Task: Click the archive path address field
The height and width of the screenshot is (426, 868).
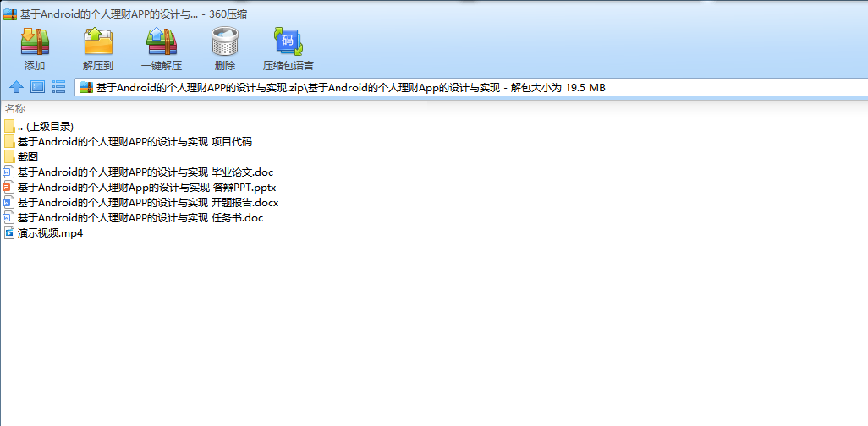Action: click(470, 87)
